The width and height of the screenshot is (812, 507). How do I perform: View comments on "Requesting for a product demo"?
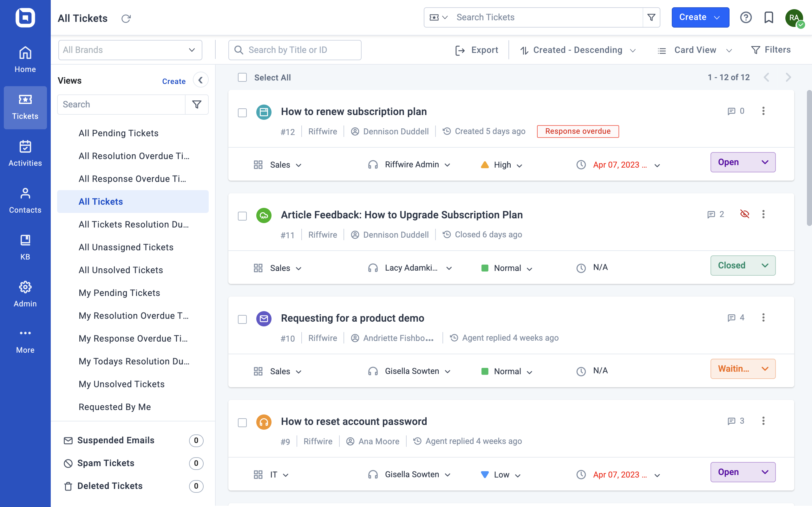point(732,318)
